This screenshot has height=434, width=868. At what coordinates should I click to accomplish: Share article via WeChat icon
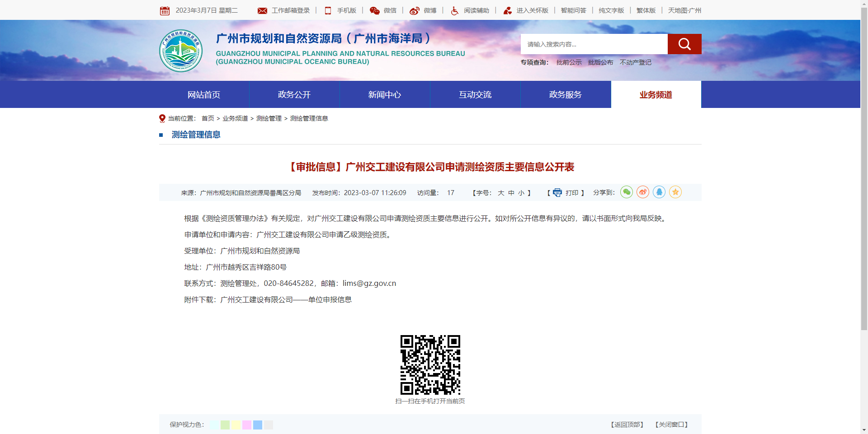626,192
